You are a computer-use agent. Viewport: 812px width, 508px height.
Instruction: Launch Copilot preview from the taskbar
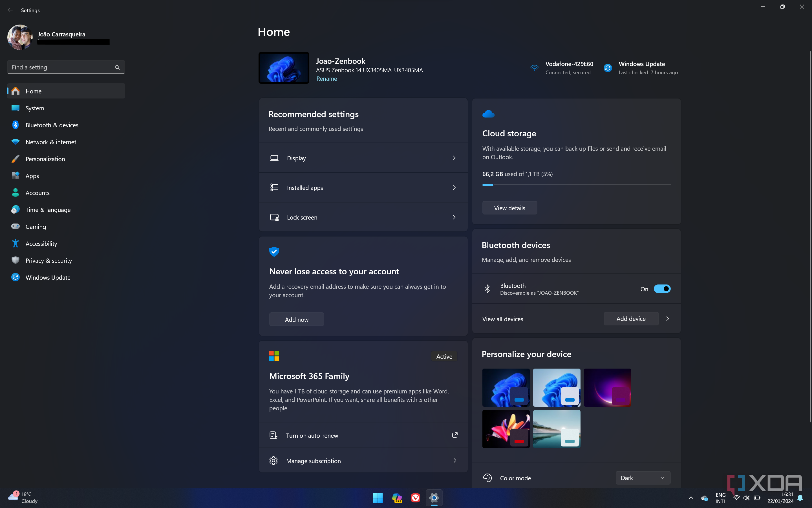coord(397,498)
